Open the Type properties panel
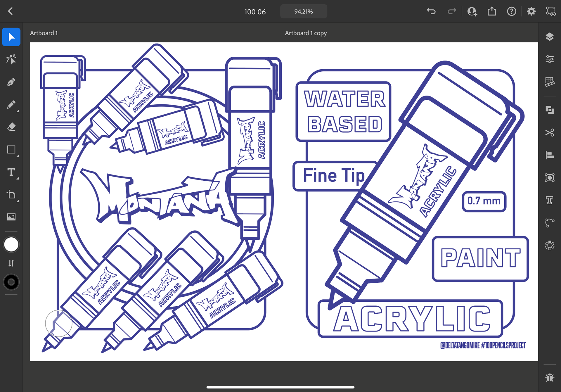This screenshot has height=392, width=561. point(550,200)
